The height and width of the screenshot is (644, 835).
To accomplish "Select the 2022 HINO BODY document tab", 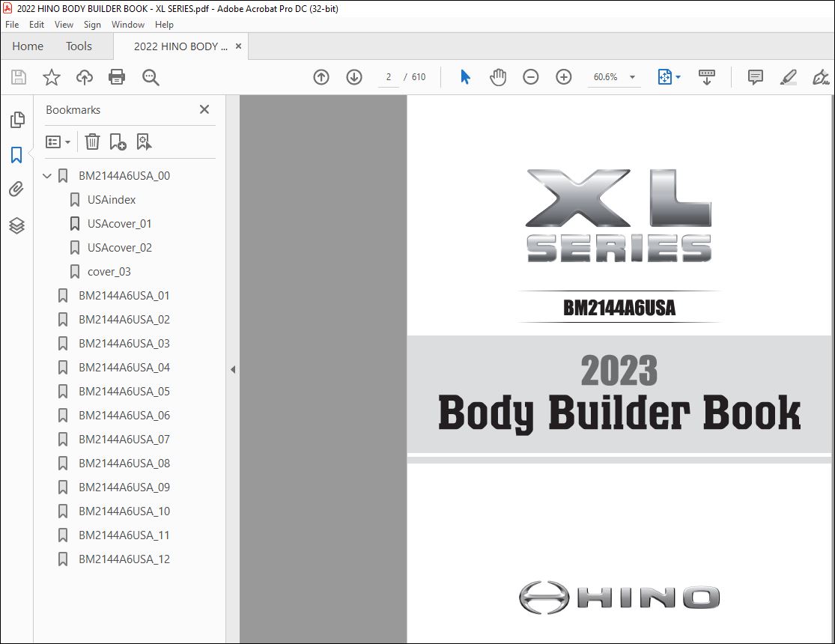I will click(x=180, y=46).
